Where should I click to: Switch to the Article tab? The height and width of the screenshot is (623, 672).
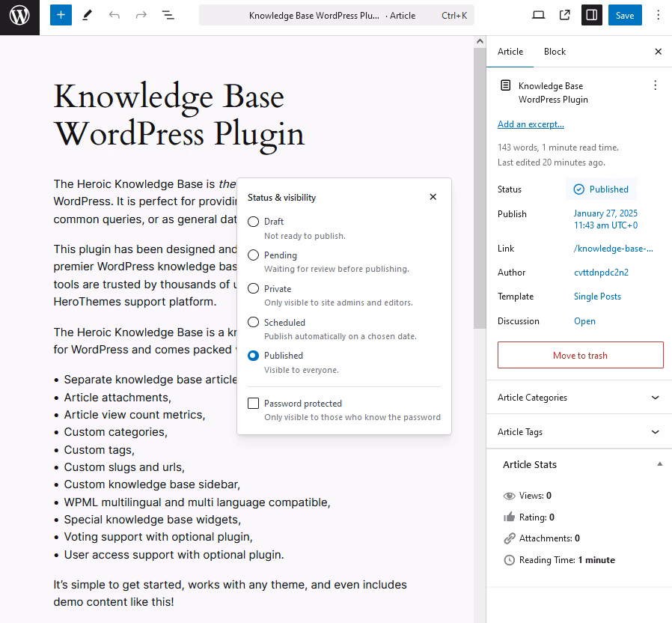click(510, 52)
